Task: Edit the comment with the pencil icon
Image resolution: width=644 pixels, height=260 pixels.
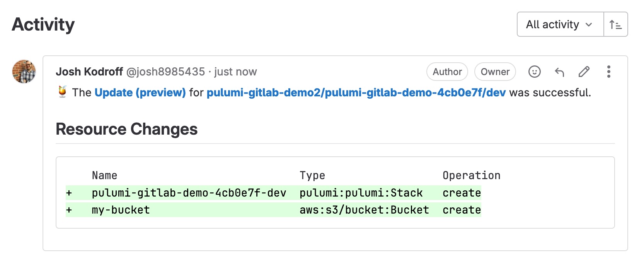Action: [584, 72]
